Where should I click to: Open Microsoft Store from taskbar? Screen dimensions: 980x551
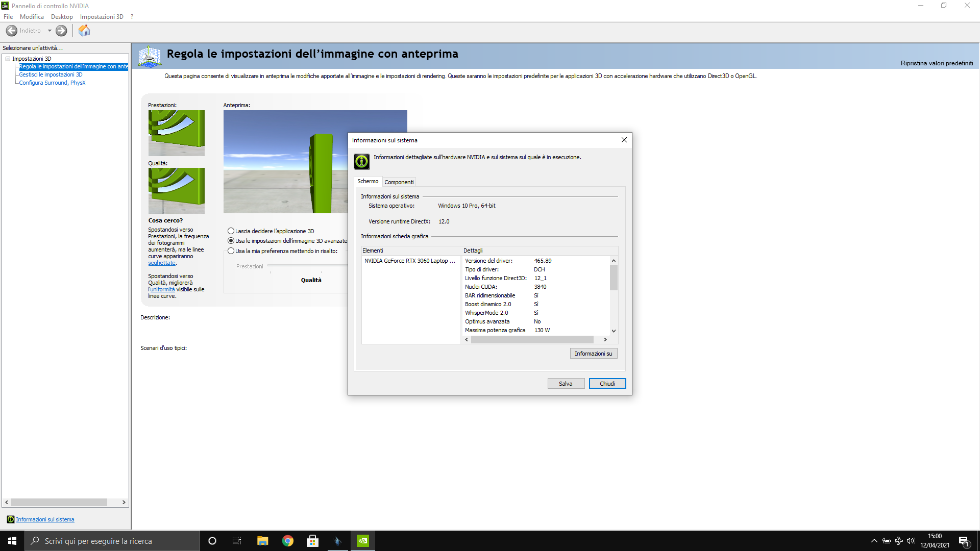pyautogui.click(x=312, y=541)
